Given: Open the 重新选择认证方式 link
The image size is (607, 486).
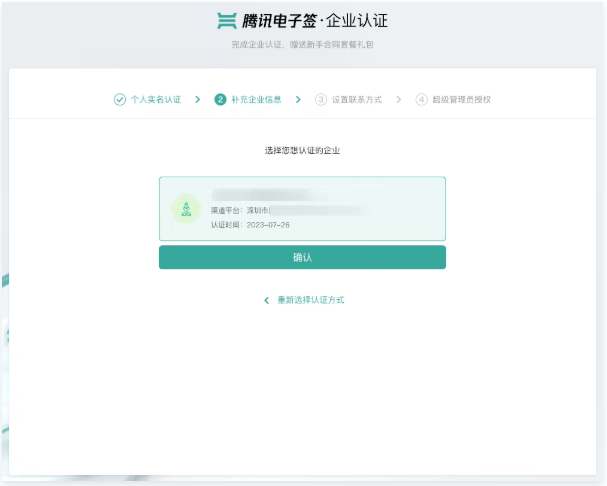Looking at the screenshot, I should [310, 300].
